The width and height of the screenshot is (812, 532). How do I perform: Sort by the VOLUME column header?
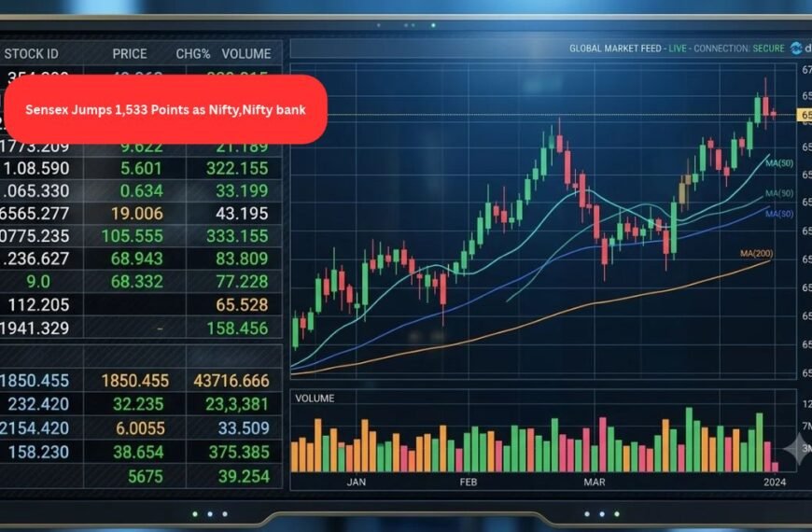[x=246, y=54]
